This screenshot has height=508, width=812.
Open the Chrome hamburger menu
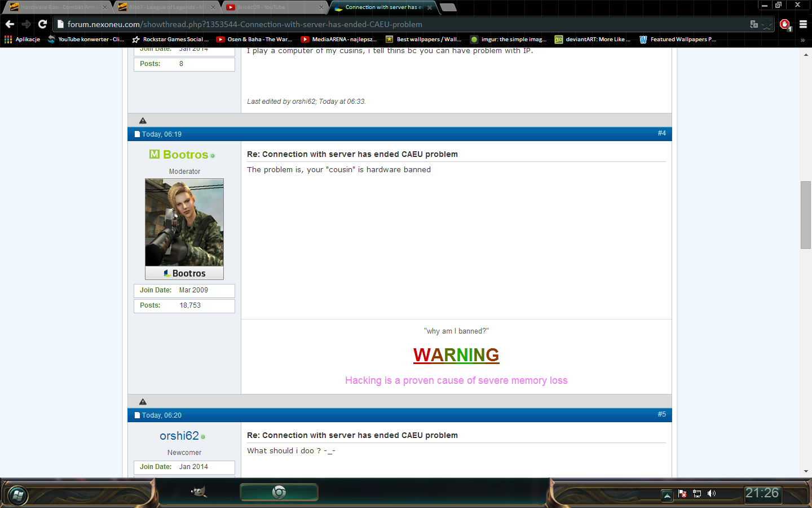pyautogui.click(x=803, y=24)
